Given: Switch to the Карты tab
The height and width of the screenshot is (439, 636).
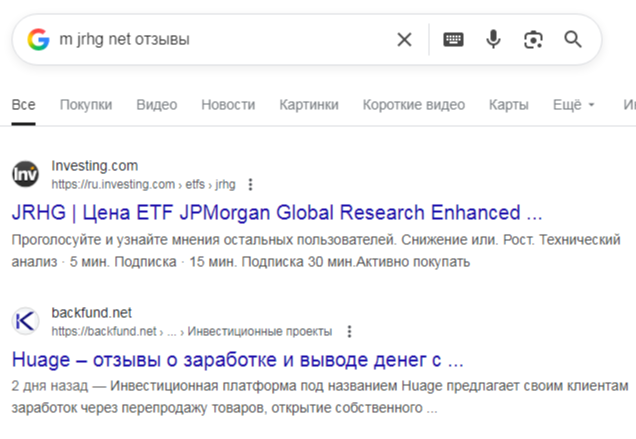Looking at the screenshot, I should (509, 105).
